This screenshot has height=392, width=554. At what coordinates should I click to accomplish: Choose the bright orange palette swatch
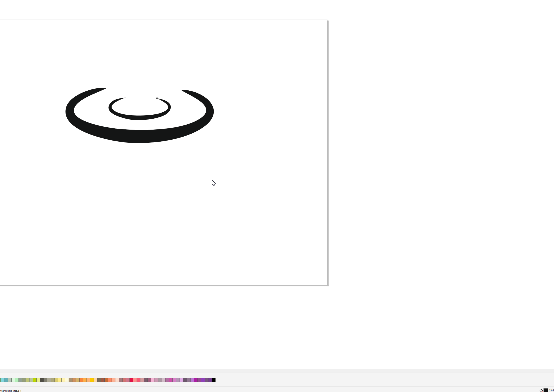click(x=81, y=380)
